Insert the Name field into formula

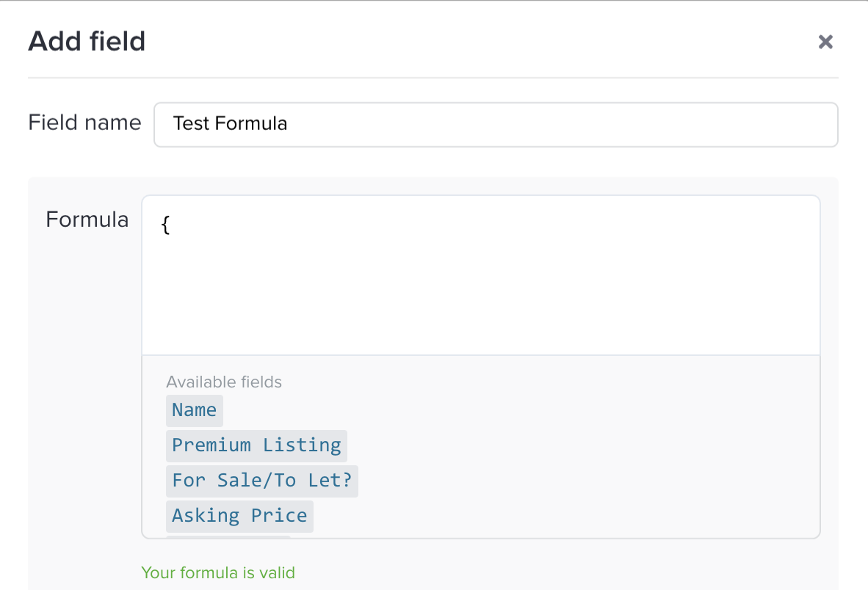(194, 410)
